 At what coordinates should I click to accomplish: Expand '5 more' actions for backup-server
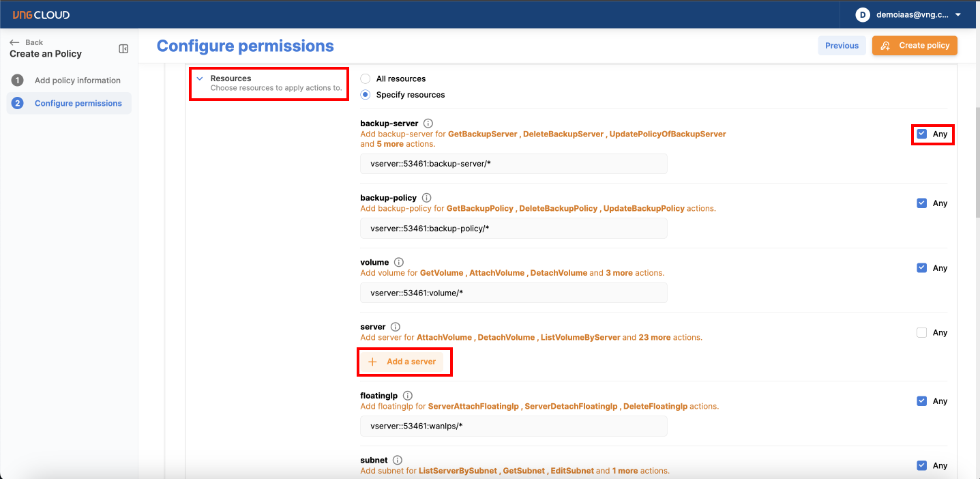point(391,144)
